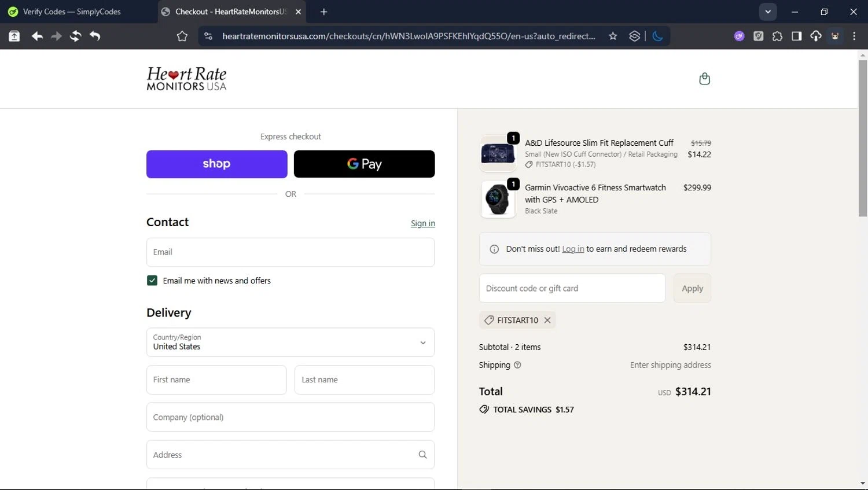
Task: Click the layered stack icon in address bar
Action: [635, 36]
